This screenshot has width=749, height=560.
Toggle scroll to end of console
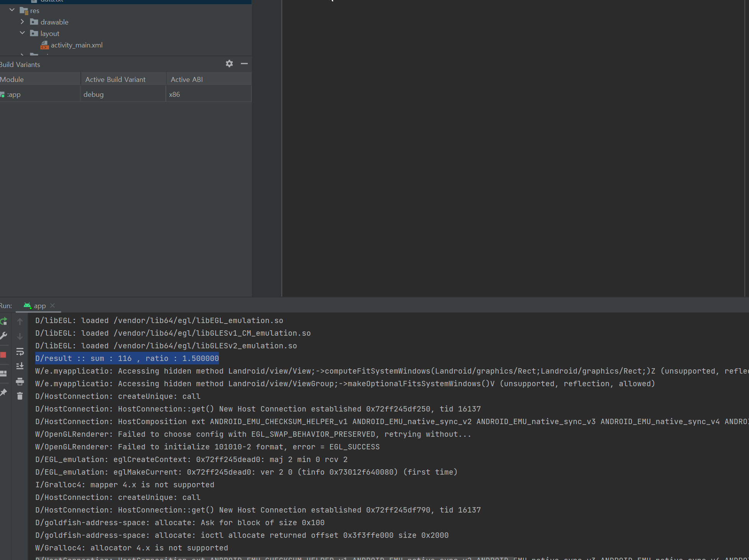coord(20,366)
